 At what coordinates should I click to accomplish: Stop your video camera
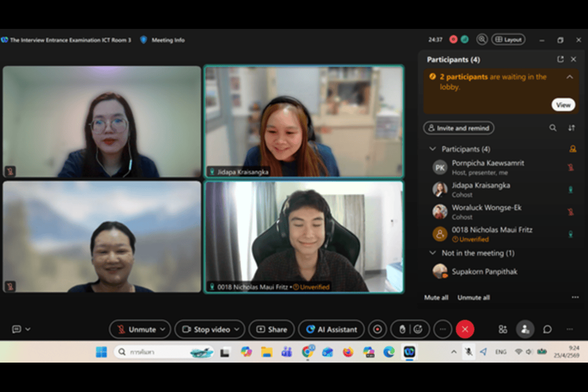tap(205, 329)
